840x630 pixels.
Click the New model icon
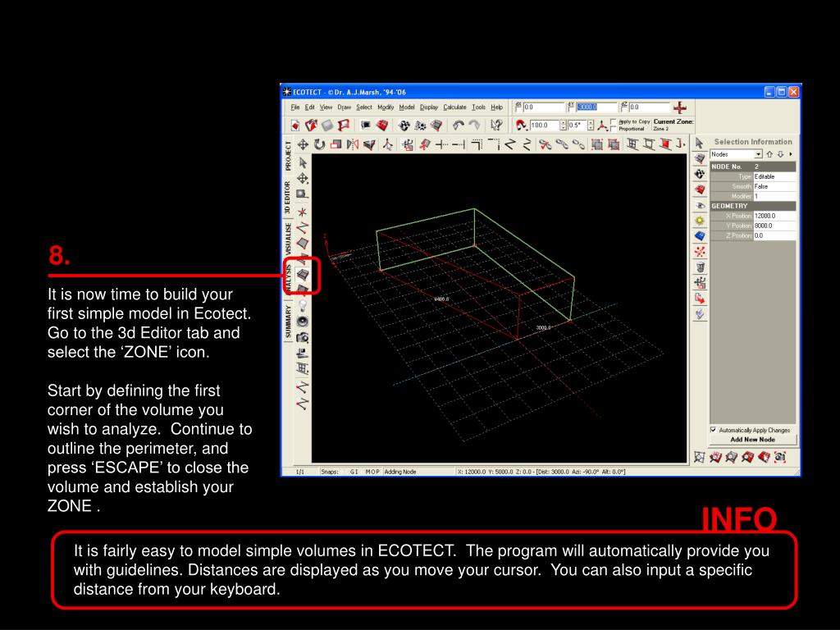tap(295, 126)
